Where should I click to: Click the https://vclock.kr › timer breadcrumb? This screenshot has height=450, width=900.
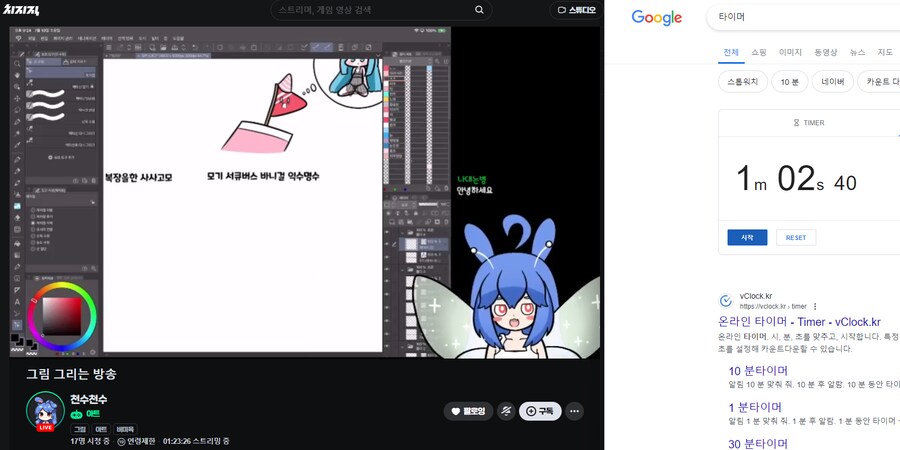[x=773, y=307]
